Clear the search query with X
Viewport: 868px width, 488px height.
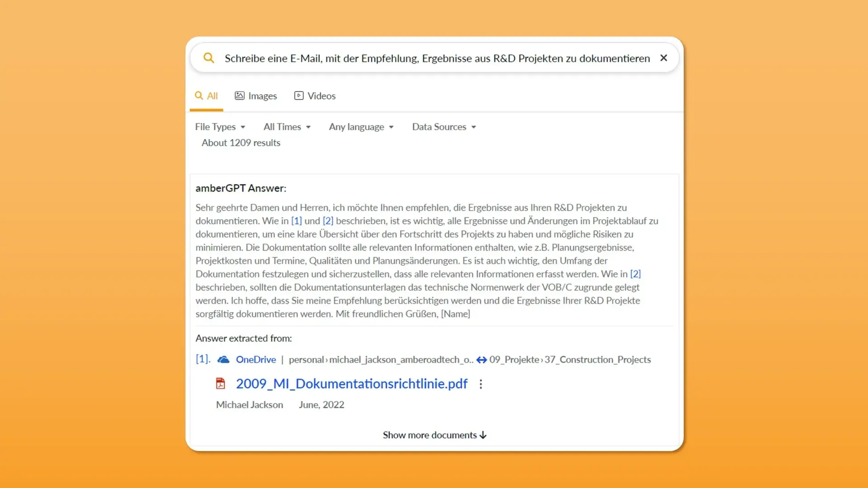(664, 58)
